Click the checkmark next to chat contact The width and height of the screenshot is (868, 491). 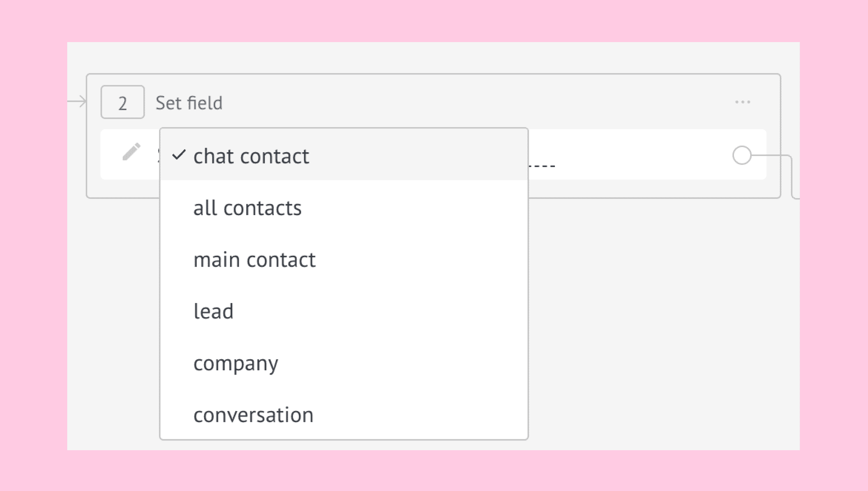coord(179,155)
